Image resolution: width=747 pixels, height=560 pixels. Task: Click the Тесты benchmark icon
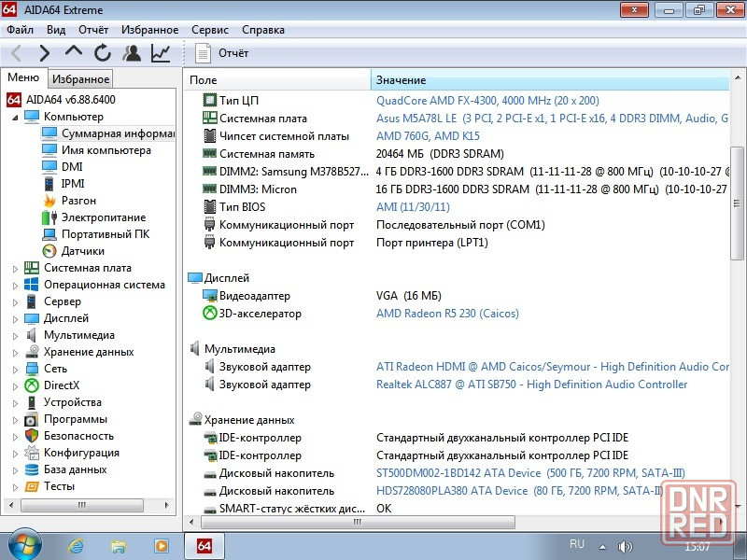pyautogui.click(x=32, y=486)
